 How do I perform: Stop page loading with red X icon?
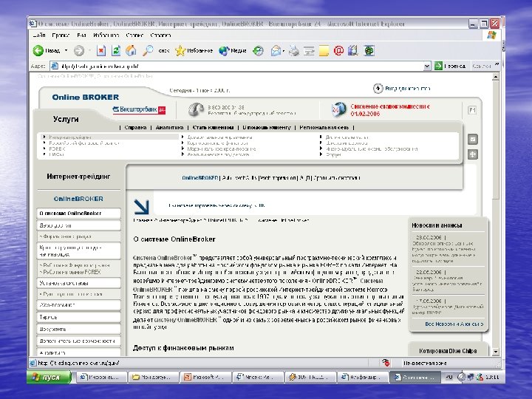[x=100, y=51]
